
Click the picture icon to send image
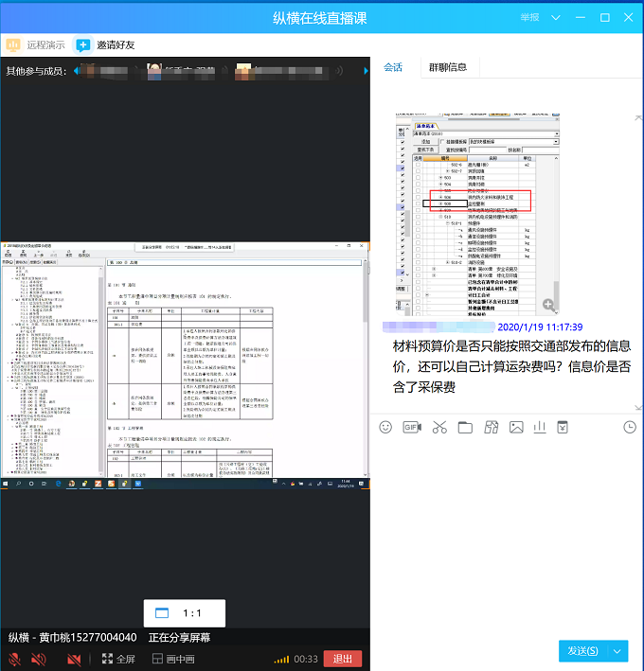pos(516,427)
